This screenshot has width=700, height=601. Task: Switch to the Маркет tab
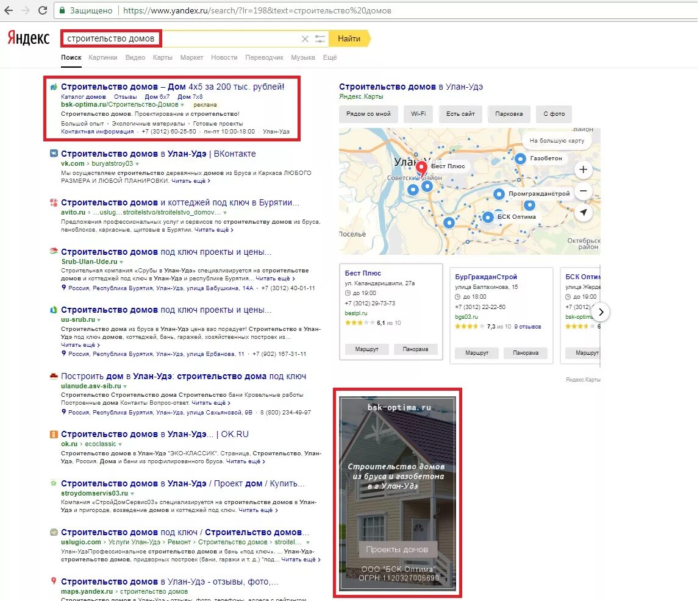[x=191, y=57]
